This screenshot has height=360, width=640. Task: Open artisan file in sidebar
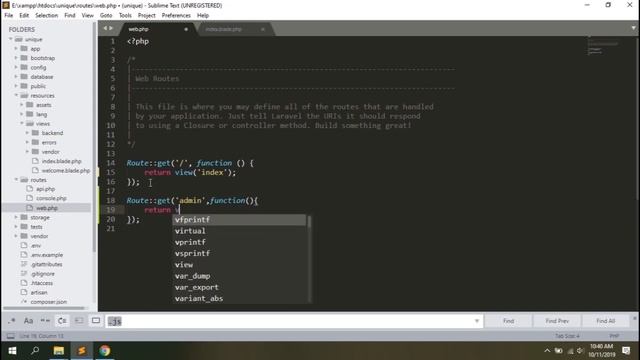(x=39, y=293)
